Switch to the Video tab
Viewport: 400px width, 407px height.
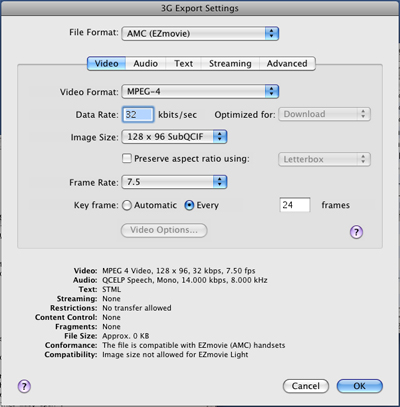tap(107, 63)
